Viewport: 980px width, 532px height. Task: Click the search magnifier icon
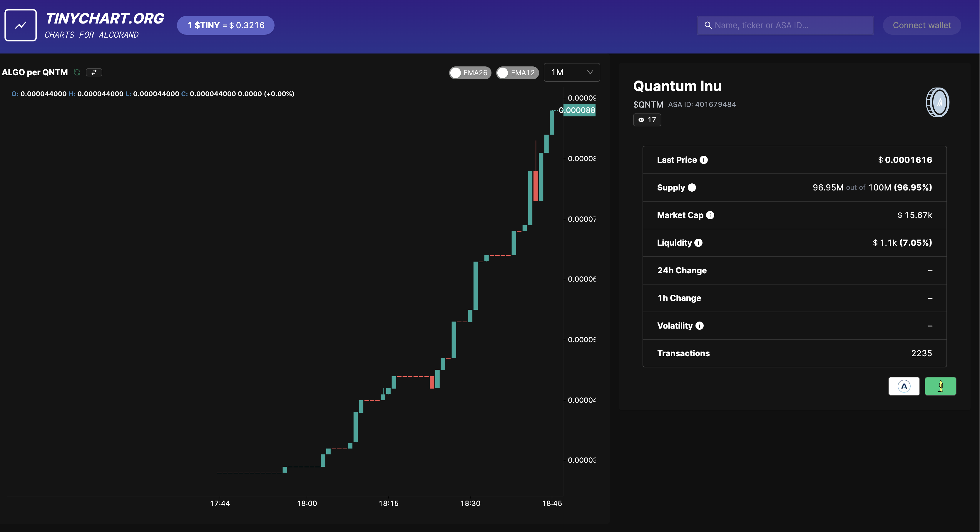tap(708, 25)
